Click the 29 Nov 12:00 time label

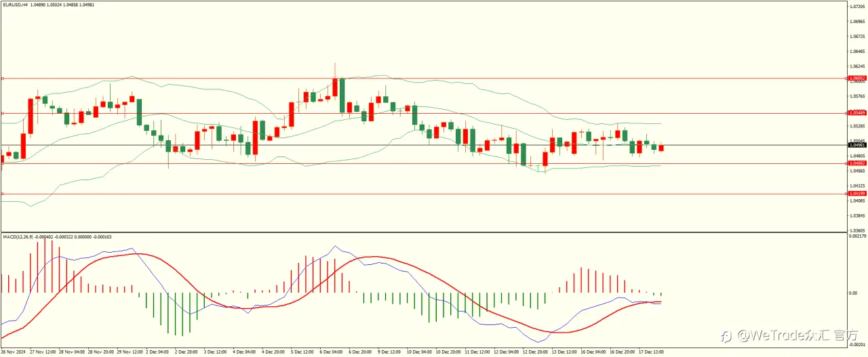pyautogui.click(x=129, y=352)
